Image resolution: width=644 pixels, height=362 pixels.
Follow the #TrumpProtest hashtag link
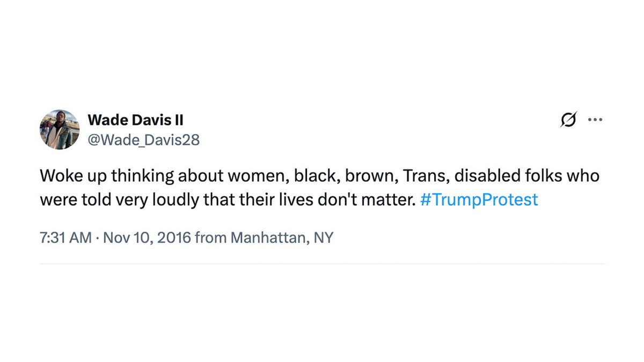click(479, 200)
